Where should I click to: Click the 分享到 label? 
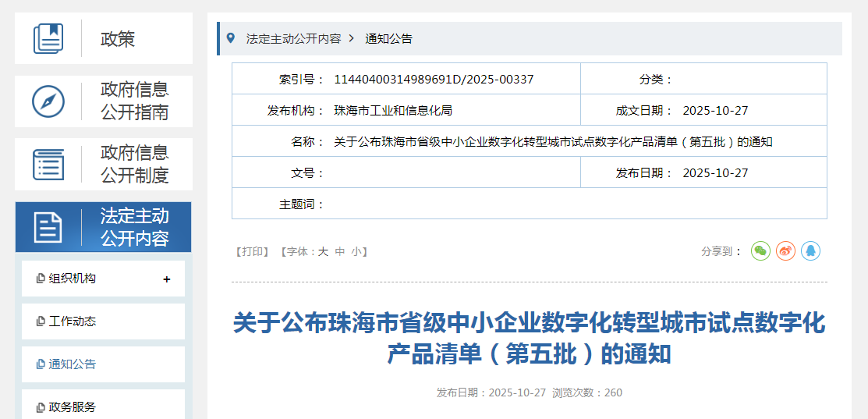721,251
